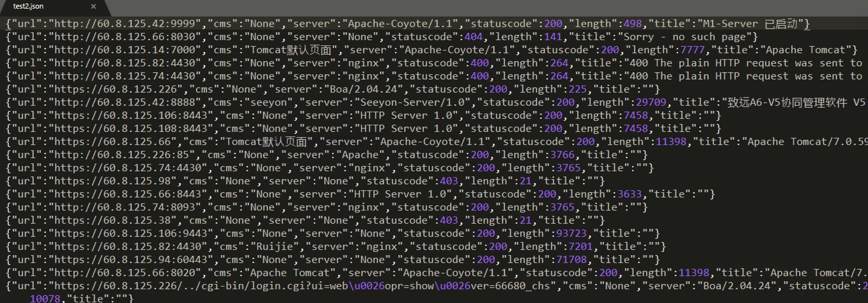This screenshot has width=868, height=303.
Task: Click wrapped length value 10078
Action: [45, 299]
